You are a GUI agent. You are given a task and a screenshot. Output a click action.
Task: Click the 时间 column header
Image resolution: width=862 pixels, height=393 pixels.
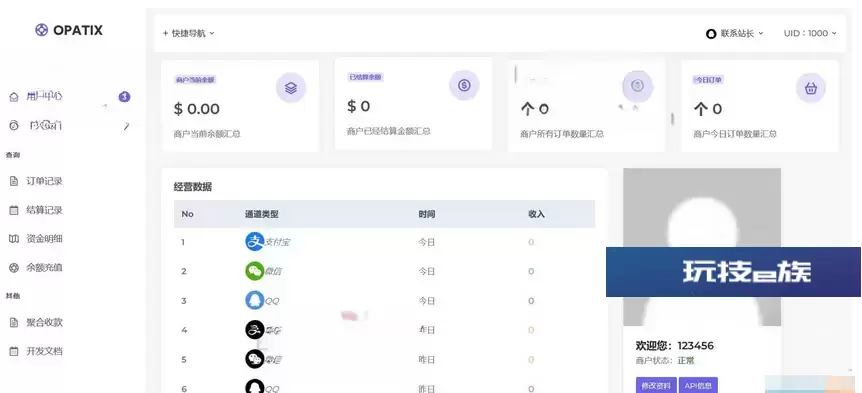click(427, 214)
